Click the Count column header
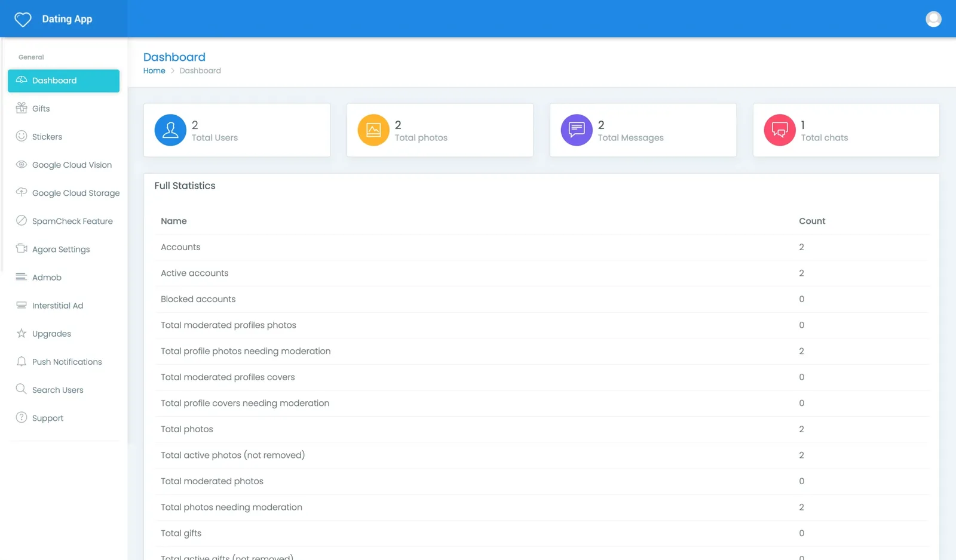This screenshot has height=560, width=956. click(812, 221)
